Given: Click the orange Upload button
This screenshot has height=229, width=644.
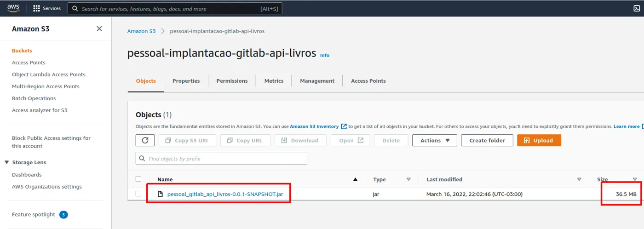Looking at the screenshot, I should (539, 140).
